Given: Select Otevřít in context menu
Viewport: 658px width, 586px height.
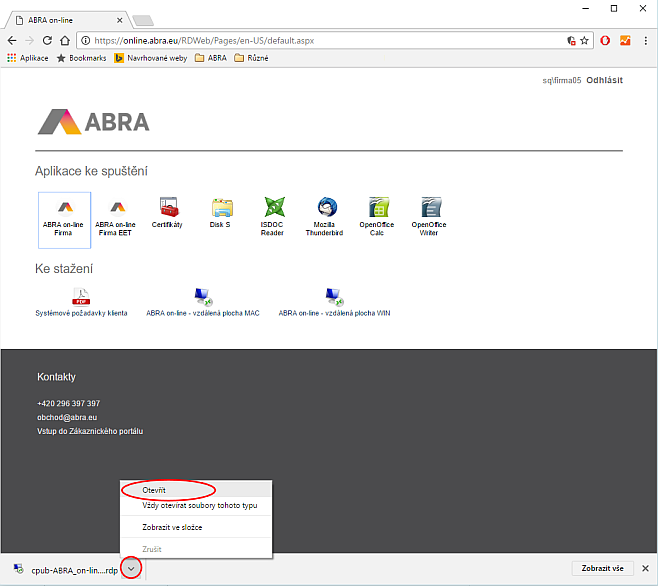Looking at the screenshot, I should (x=196, y=490).
